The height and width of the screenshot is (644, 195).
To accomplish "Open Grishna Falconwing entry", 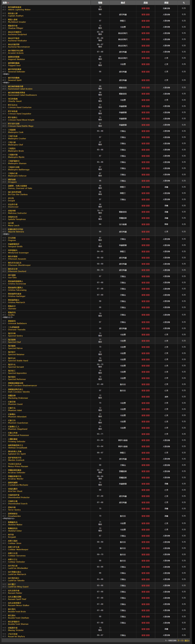I will click(17, 290).
